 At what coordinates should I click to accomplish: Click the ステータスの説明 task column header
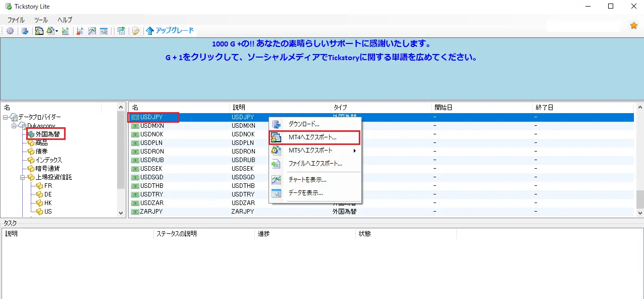tap(204, 234)
